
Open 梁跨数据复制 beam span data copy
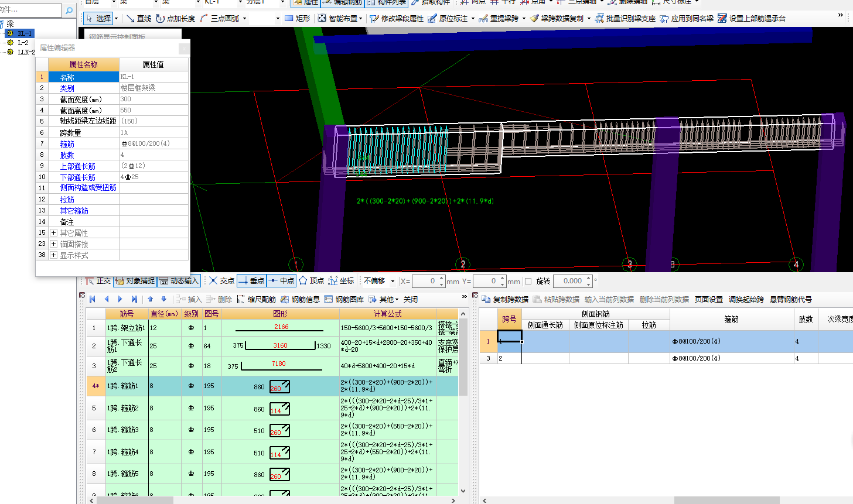[557, 19]
